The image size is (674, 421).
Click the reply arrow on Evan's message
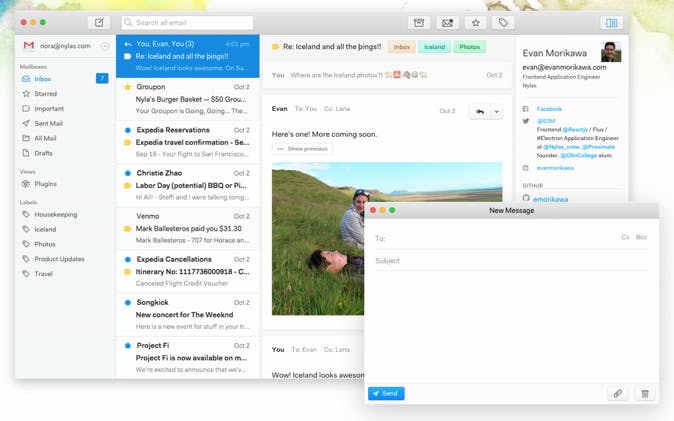pyautogui.click(x=479, y=111)
